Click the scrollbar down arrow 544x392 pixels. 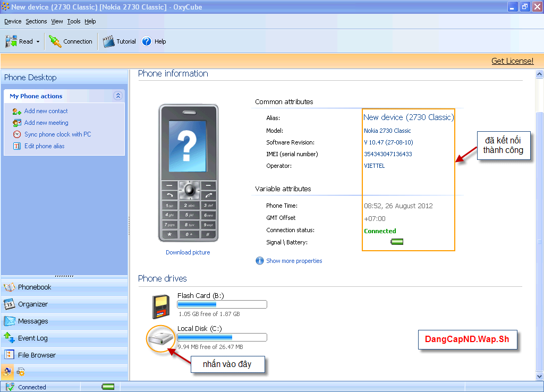(539, 377)
